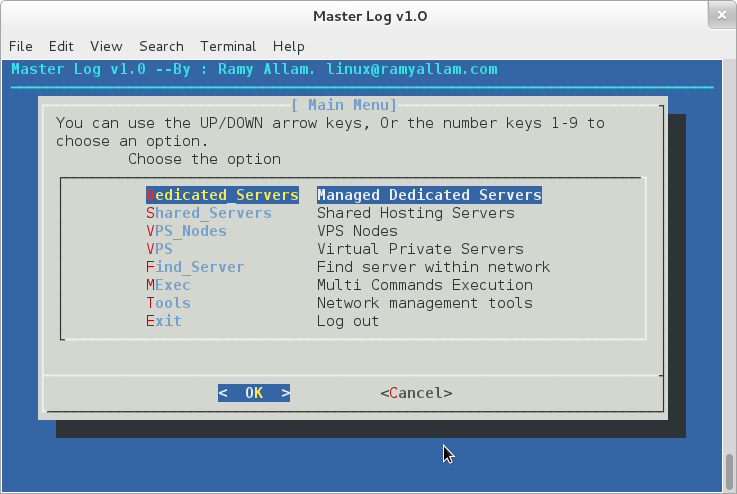Open the View menu
737x494 pixels.
(106, 46)
